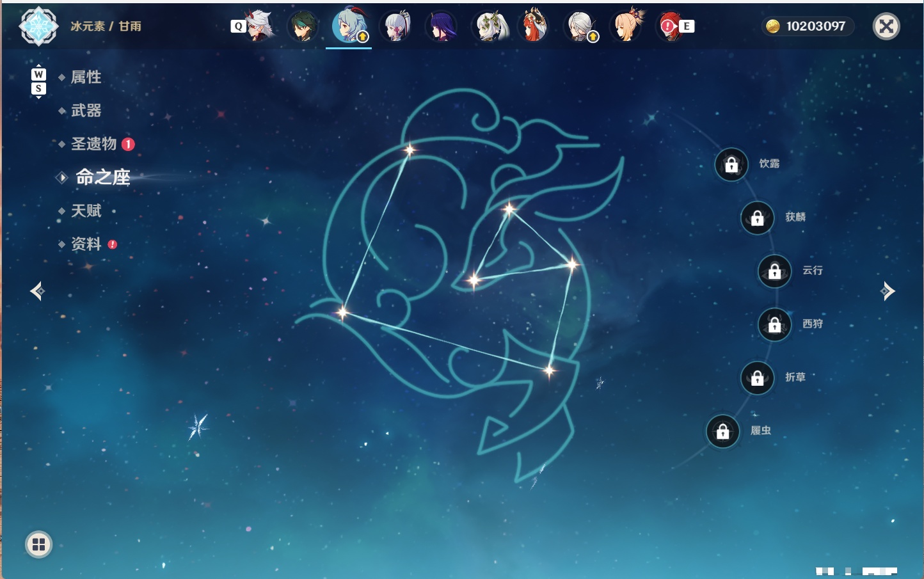Image resolution: width=924 pixels, height=579 pixels.
Task: Select the purple-haired character portrait
Action: (x=442, y=26)
